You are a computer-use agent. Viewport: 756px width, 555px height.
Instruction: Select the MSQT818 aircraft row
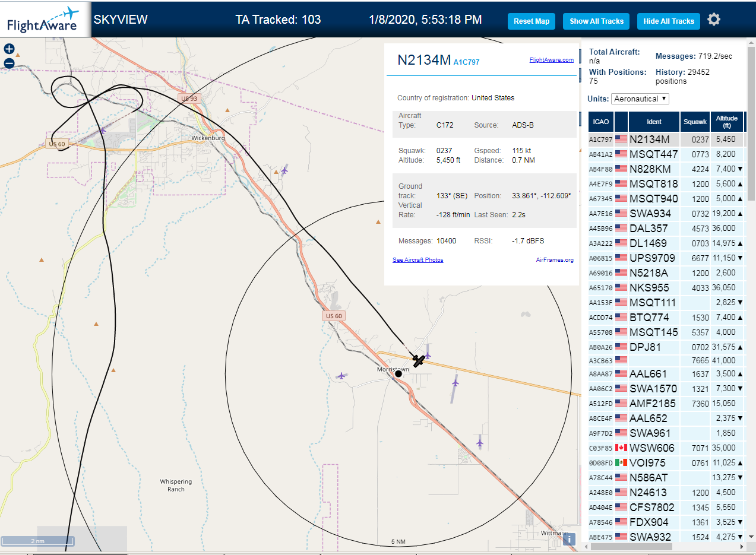tap(667, 184)
